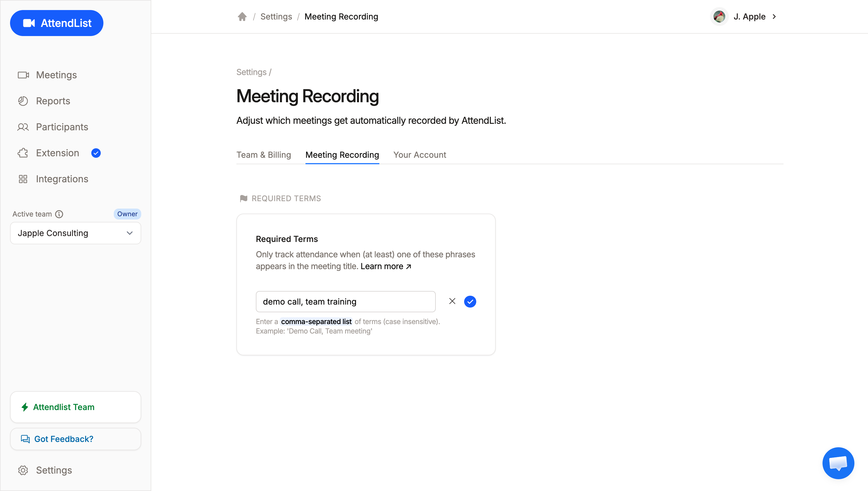Click the info icon beside Active team
868x491 pixels.
pos(60,214)
